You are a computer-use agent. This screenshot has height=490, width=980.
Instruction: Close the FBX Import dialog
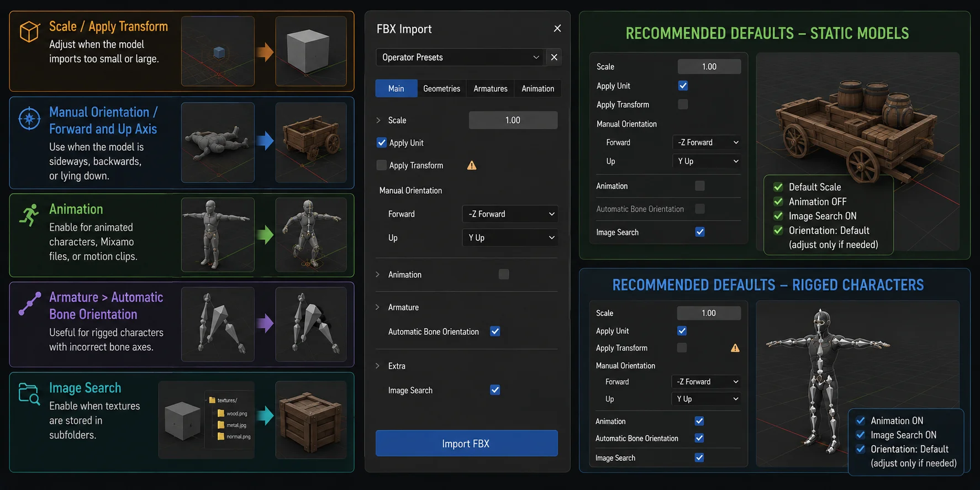coord(557,28)
